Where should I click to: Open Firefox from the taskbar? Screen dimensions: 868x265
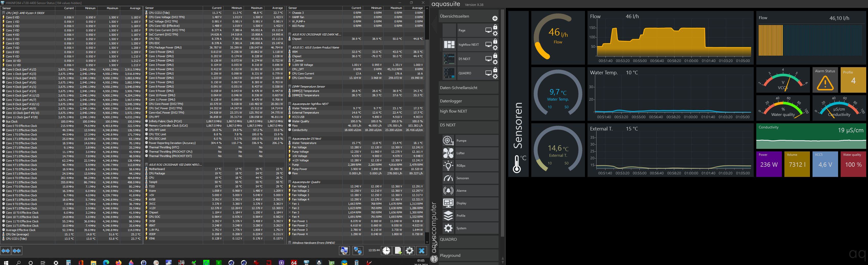[118, 263]
